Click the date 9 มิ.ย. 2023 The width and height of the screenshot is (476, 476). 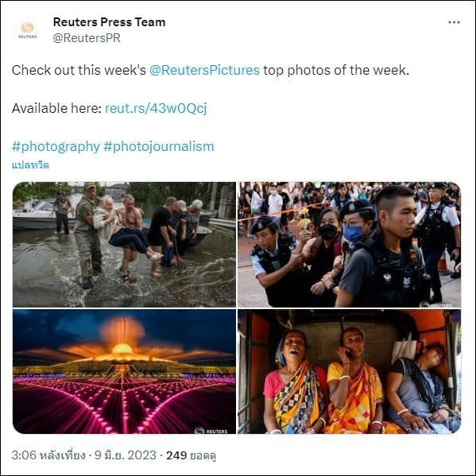pyautogui.click(x=126, y=455)
